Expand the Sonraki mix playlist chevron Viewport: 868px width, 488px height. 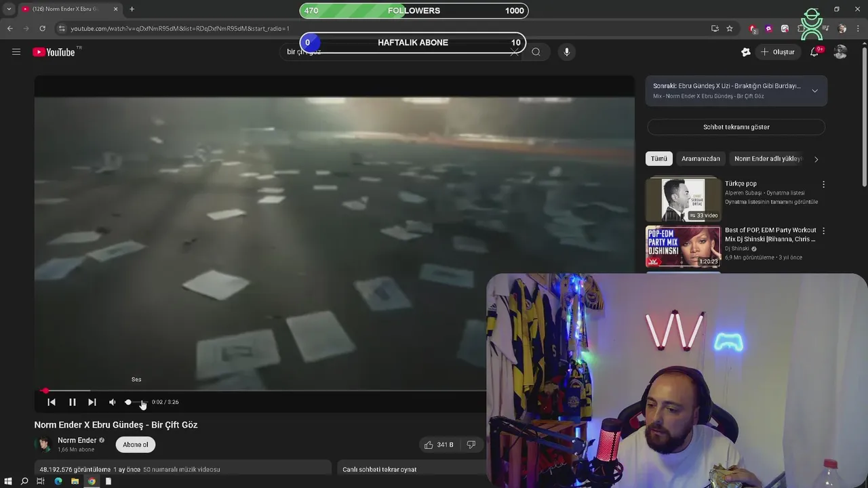814,91
